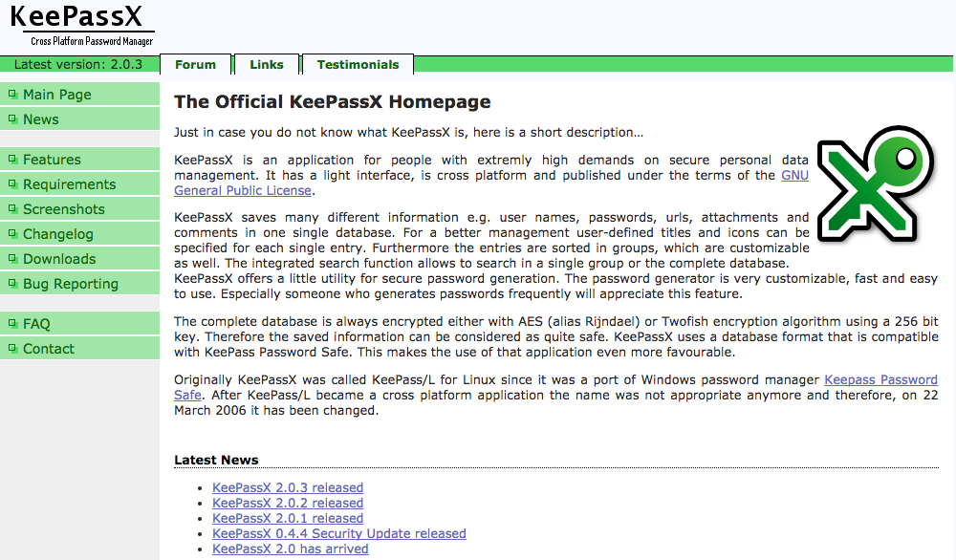Open KeePassX 0.4.4 Security Update released link
The height and width of the screenshot is (560, 956).
[339, 533]
